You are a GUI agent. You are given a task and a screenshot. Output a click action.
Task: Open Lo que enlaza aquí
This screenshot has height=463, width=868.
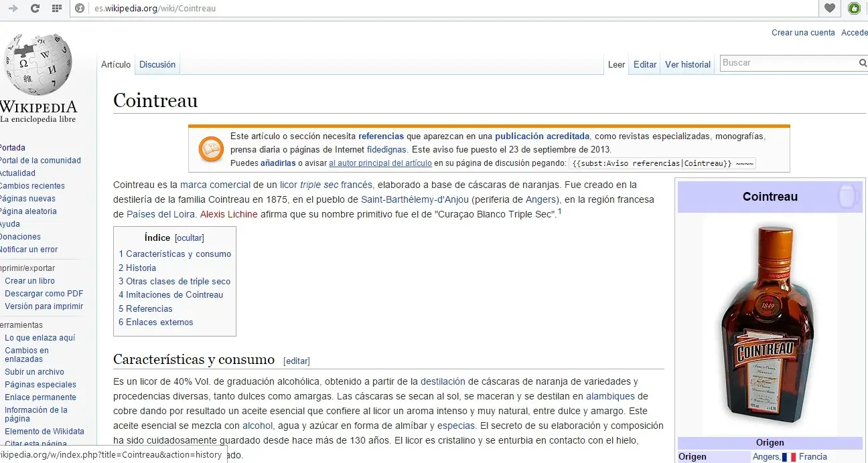pos(40,338)
